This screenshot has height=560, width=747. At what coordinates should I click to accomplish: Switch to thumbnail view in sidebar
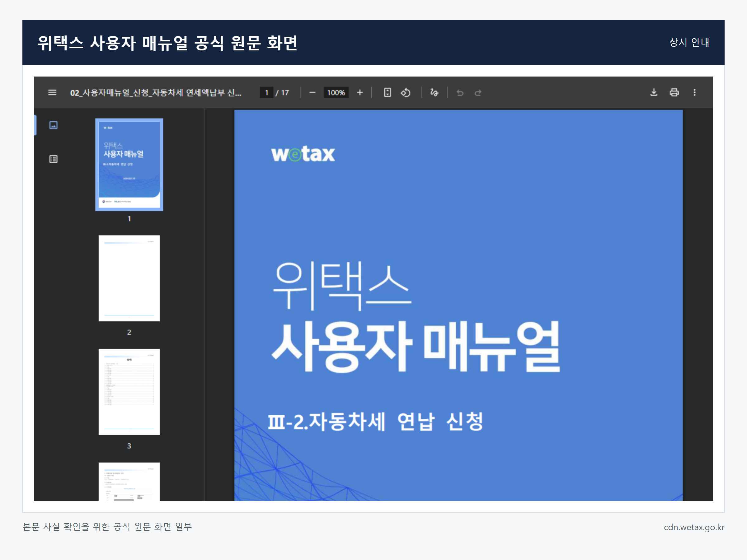(x=53, y=125)
